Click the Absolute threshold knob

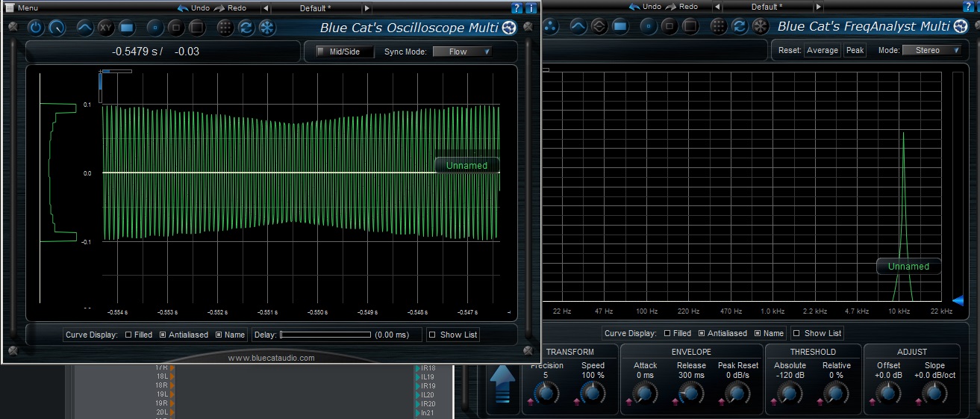click(789, 393)
